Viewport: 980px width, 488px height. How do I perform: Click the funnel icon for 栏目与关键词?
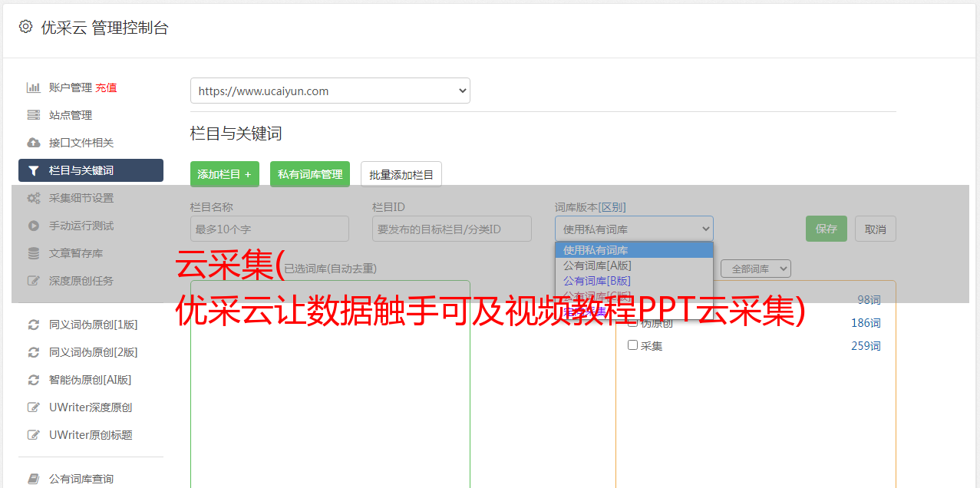(x=34, y=170)
